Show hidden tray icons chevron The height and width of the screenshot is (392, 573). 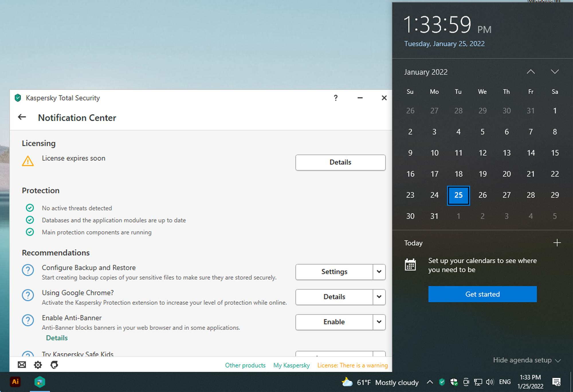pyautogui.click(x=430, y=382)
